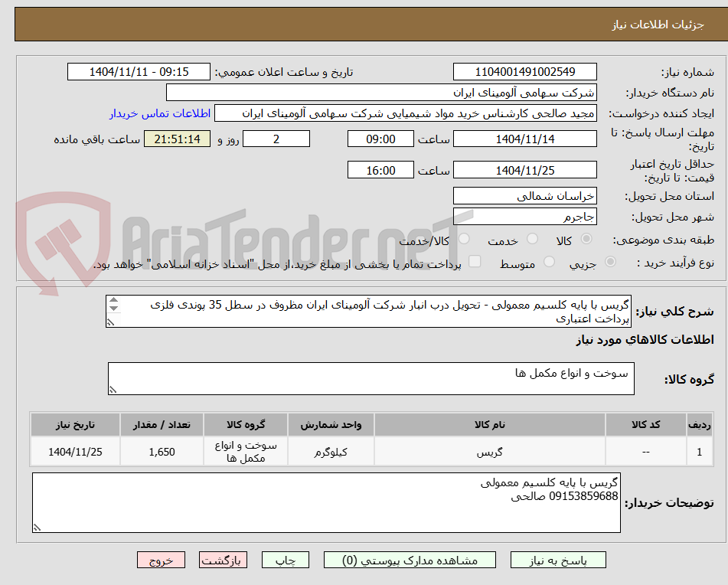Click resize handle of شرح کلی نیاز textarea
The width and height of the screenshot is (728, 585).
(x=110, y=322)
